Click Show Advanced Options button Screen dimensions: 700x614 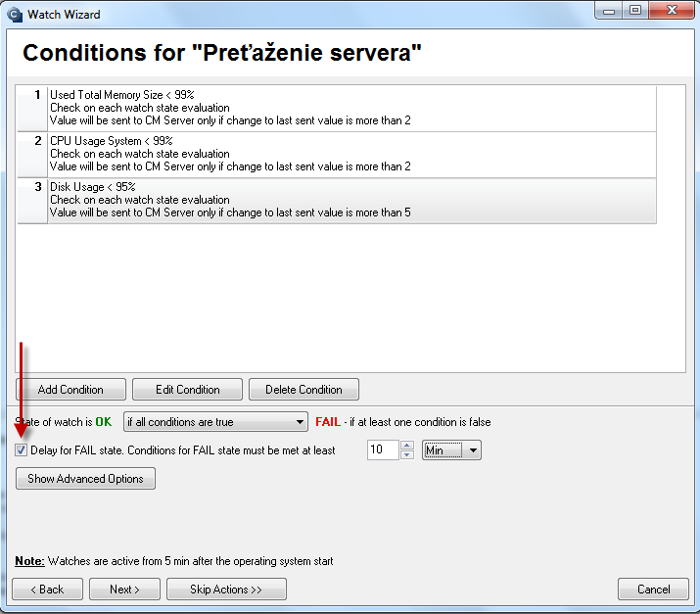click(x=86, y=479)
